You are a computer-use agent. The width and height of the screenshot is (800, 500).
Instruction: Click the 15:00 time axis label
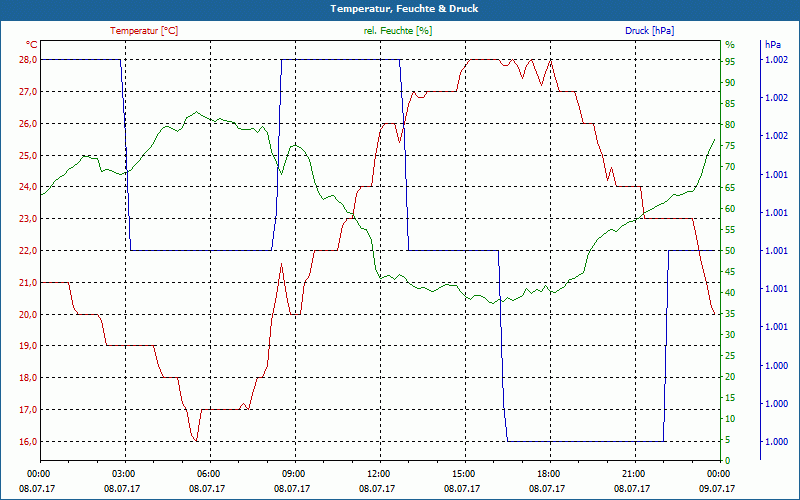(x=463, y=474)
